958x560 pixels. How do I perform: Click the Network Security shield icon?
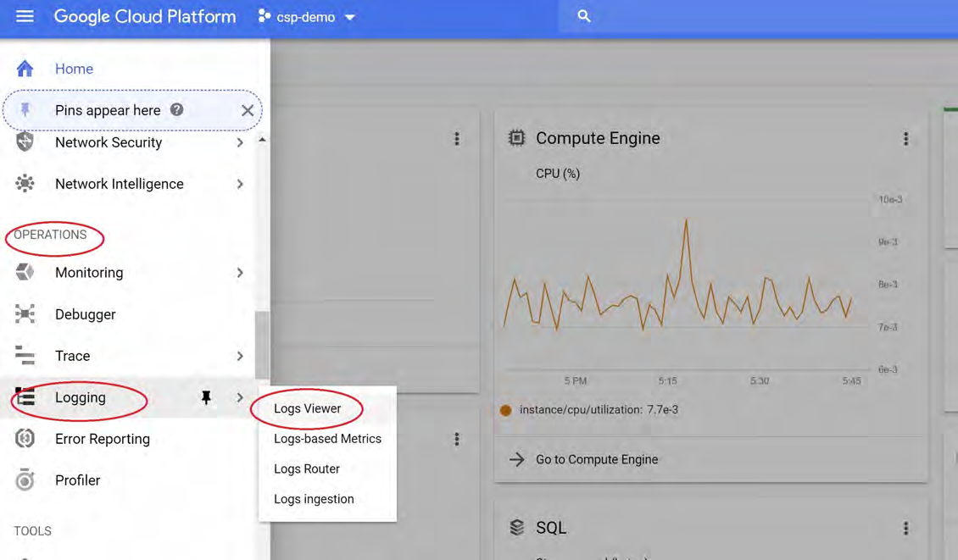tap(25, 142)
